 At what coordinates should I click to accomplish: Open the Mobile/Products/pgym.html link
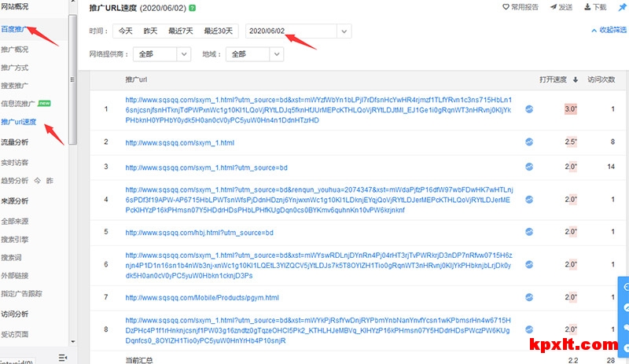coord(202,298)
